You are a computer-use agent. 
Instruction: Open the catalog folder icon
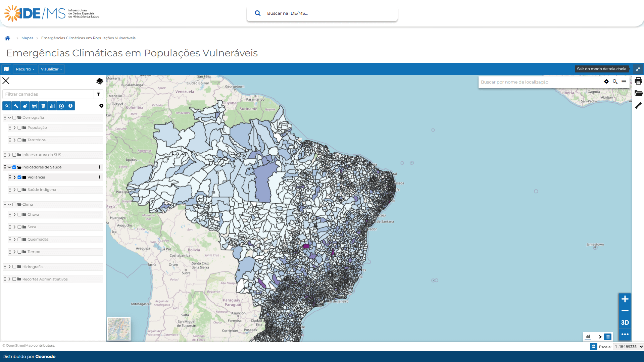click(638, 93)
